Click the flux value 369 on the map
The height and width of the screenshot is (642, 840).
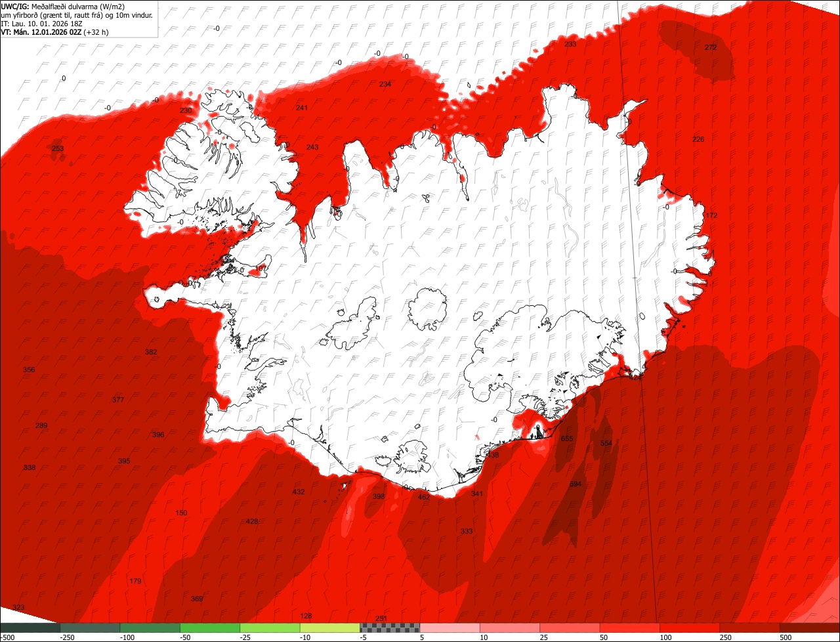coord(197,599)
